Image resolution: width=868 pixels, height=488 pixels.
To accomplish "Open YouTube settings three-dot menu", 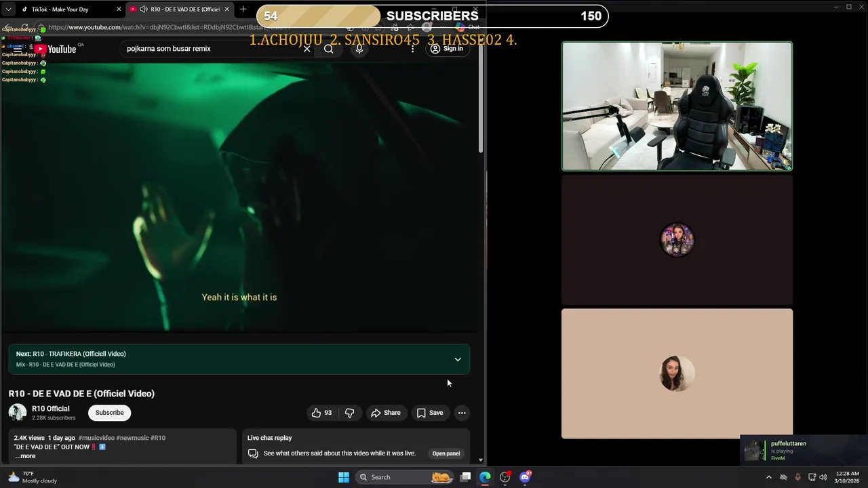I will point(412,49).
